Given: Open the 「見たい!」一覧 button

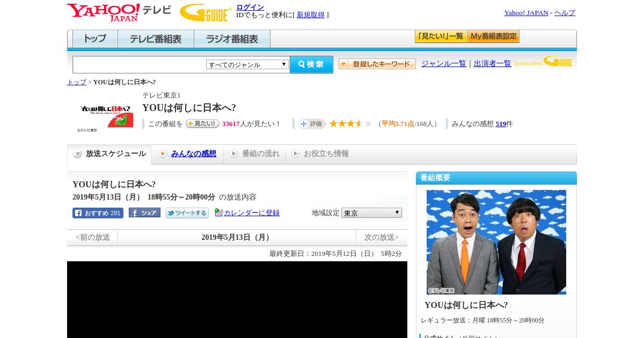Looking at the screenshot, I should tap(441, 36).
